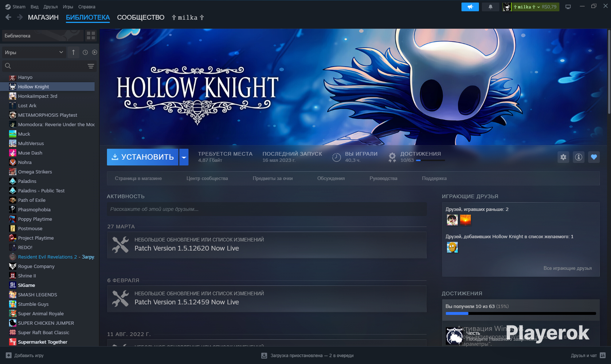
Task: Click the Big Picture mode monitor icon
Action: coord(568,7)
